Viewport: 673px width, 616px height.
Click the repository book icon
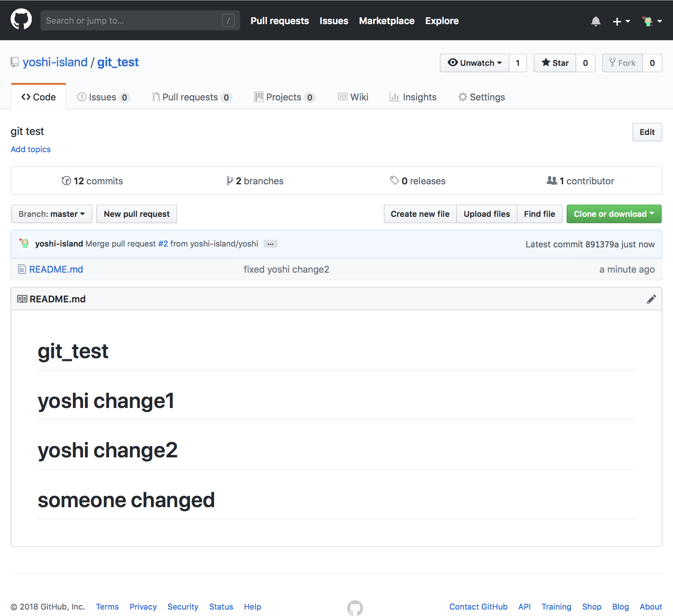coord(14,62)
